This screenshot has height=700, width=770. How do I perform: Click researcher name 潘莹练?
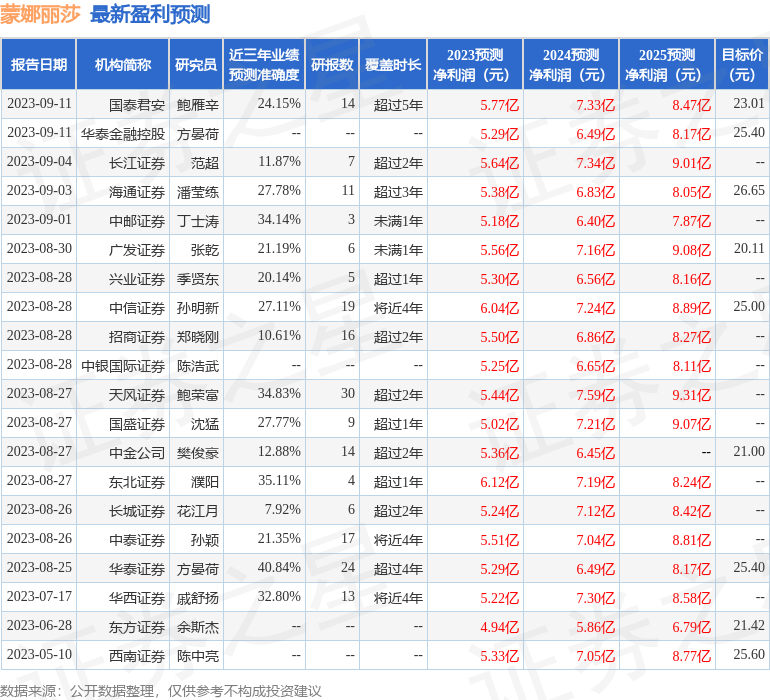pyautogui.click(x=198, y=192)
